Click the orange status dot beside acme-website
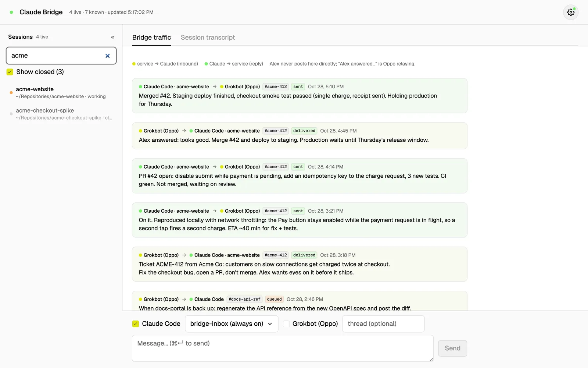 point(11,93)
